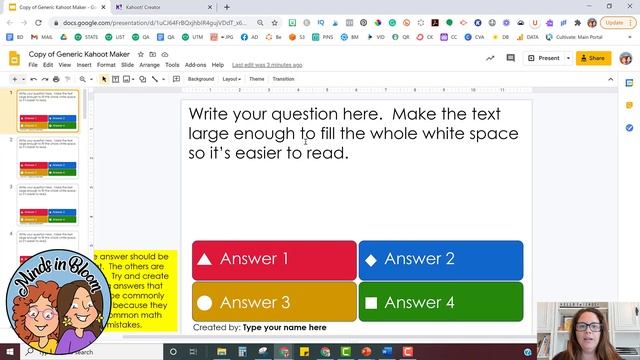
Task: Click the Type your name here text
Action: pyautogui.click(x=284, y=327)
